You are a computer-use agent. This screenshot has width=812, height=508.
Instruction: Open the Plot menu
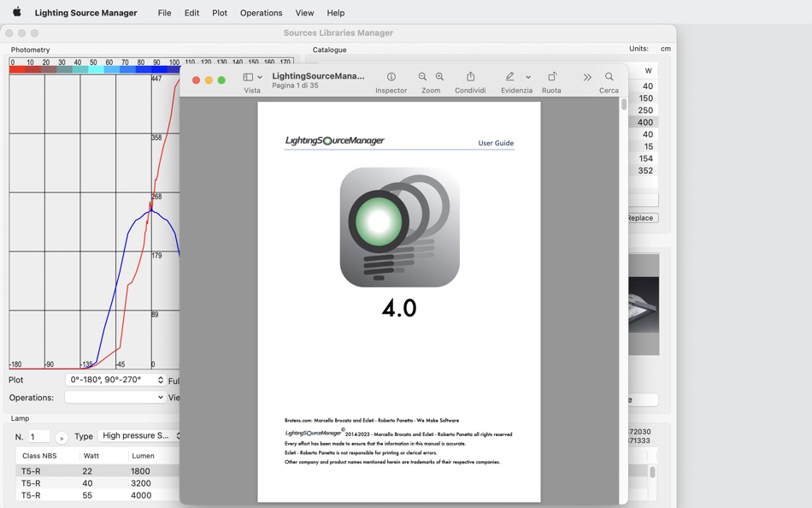coord(220,13)
